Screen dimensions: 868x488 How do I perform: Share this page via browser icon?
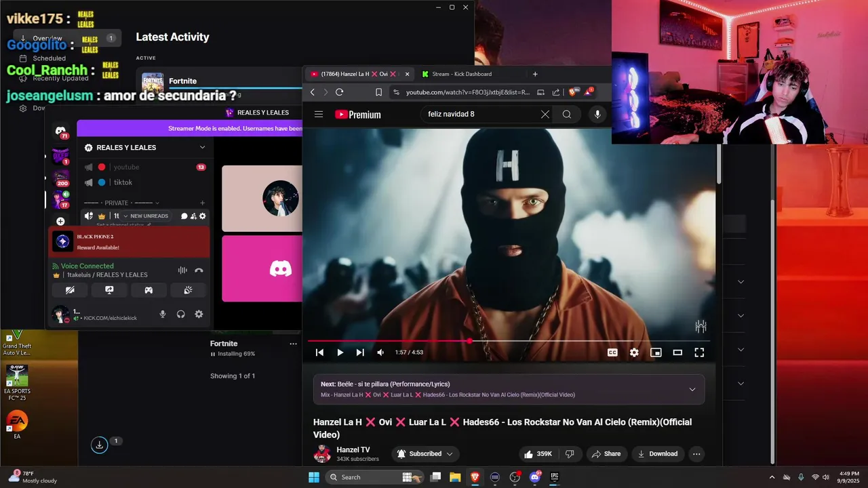(x=556, y=92)
